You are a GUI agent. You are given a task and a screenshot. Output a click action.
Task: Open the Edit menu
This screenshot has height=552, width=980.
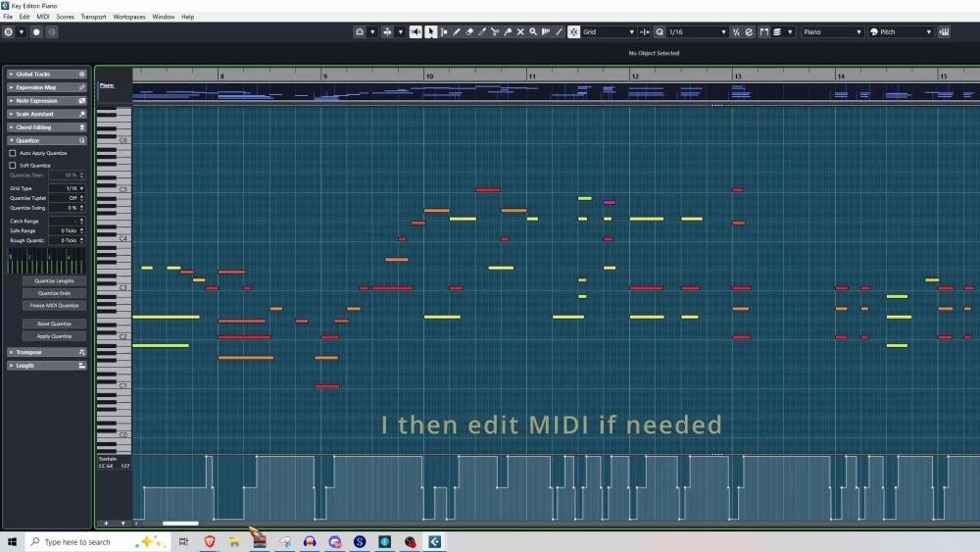(x=24, y=17)
